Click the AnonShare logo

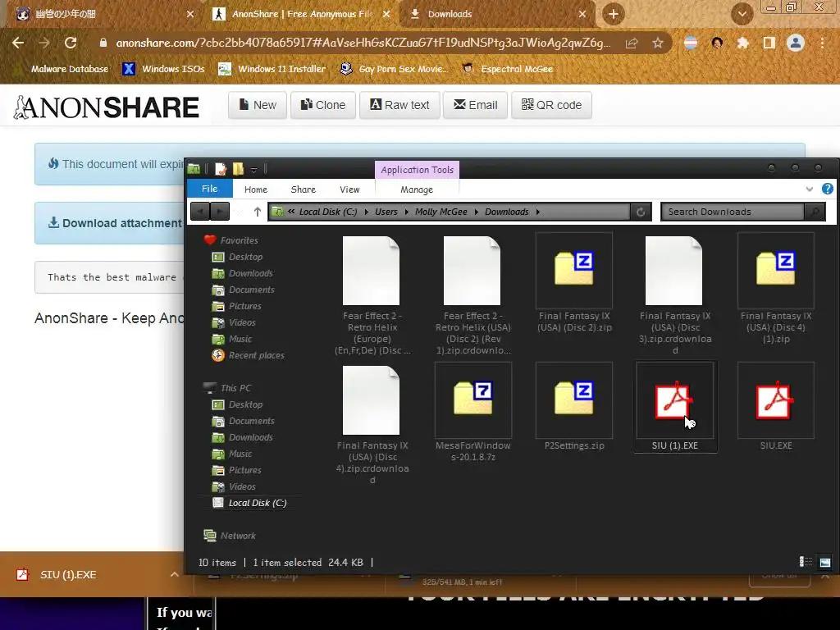107,107
